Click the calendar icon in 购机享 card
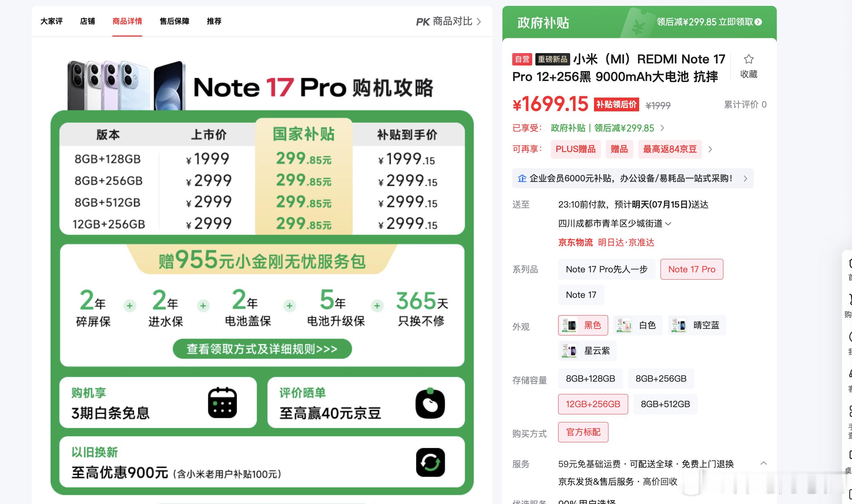The width and height of the screenshot is (852, 504). pyautogui.click(x=222, y=403)
